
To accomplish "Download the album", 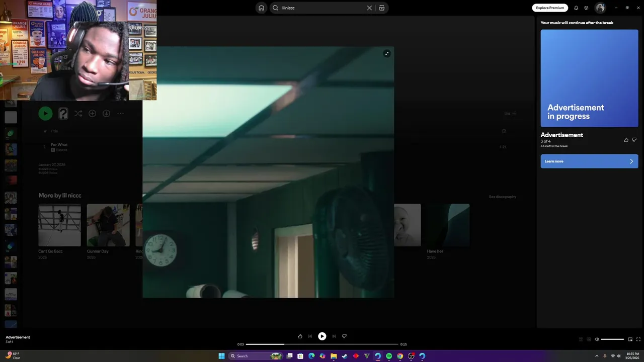I will point(106,114).
